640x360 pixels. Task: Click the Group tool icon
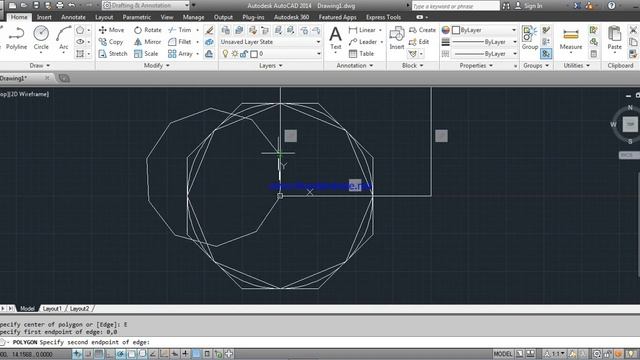pyautogui.click(x=530, y=38)
